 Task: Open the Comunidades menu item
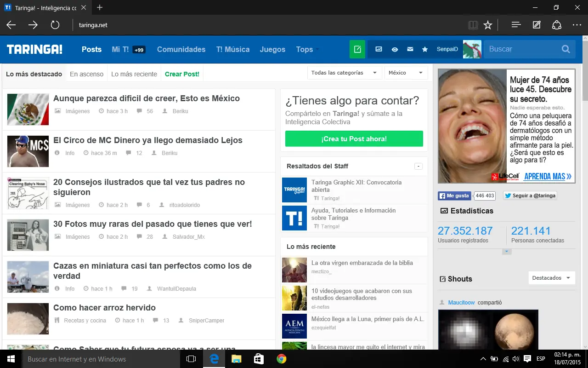coord(181,49)
